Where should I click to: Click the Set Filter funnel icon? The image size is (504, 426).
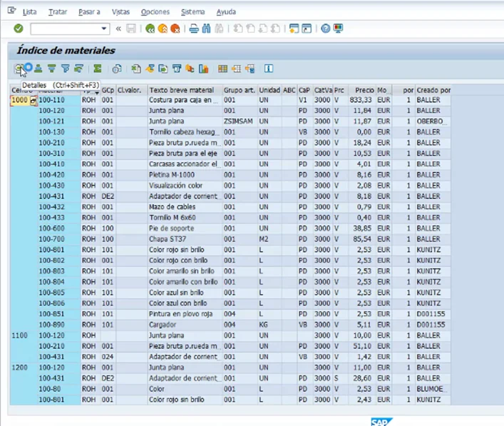click(66, 69)
